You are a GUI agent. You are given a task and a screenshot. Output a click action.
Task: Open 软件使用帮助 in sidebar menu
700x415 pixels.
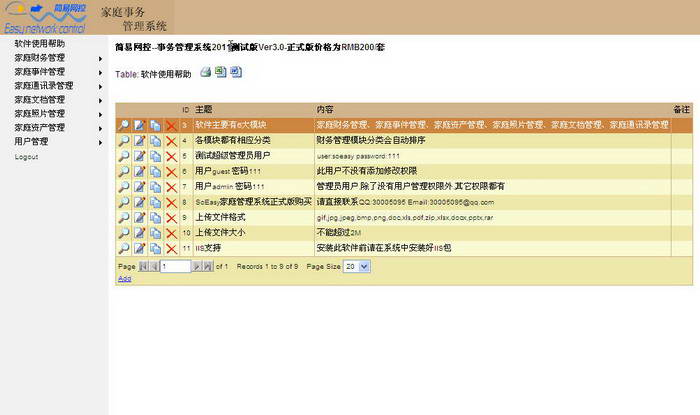[x=40, y=44]
